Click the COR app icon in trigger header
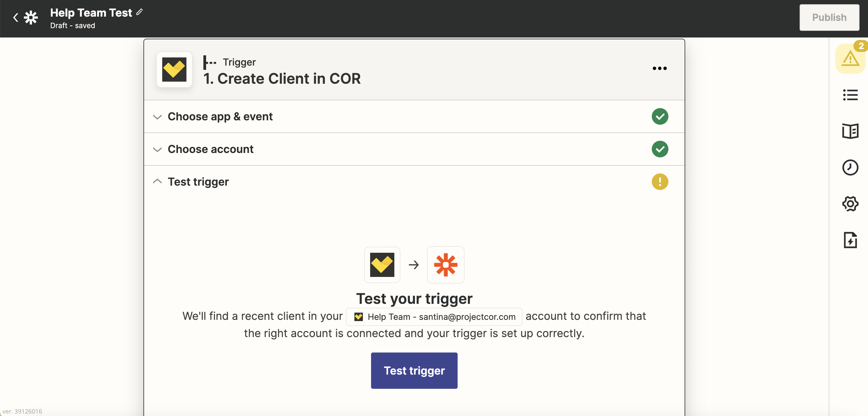868x416 pixels. pyautogui.click(x=174, y=70)
